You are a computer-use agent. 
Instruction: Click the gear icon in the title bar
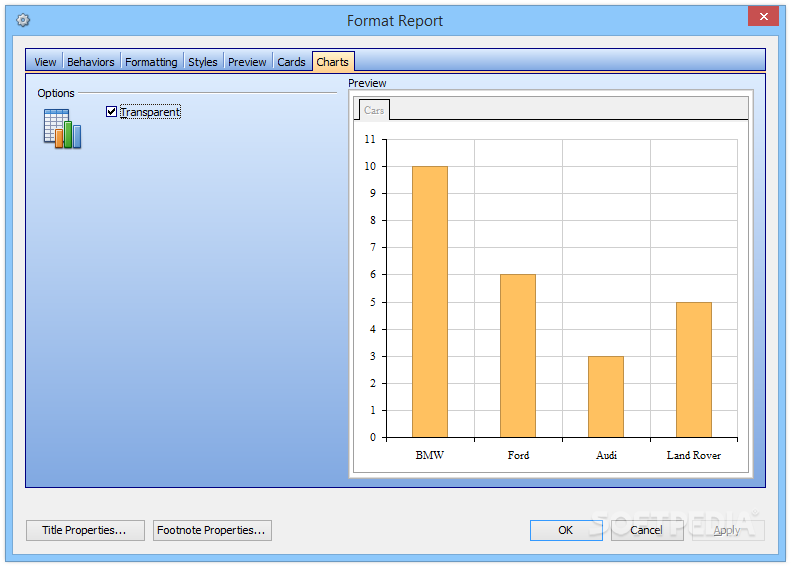point(23,20)
